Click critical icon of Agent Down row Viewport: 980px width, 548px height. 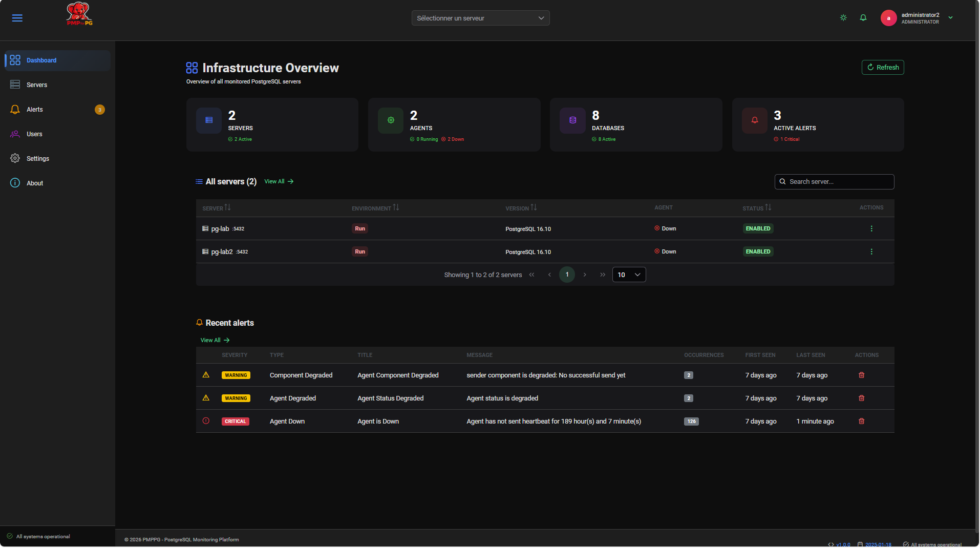206,421
